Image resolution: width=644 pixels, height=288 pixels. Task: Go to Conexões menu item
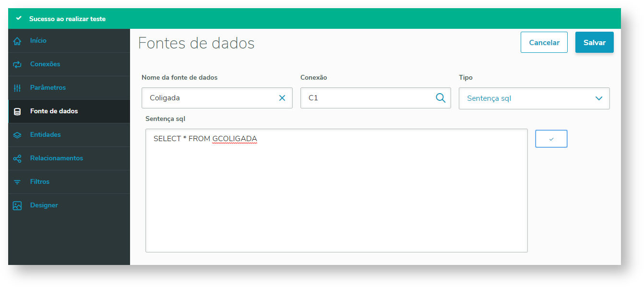69,64
